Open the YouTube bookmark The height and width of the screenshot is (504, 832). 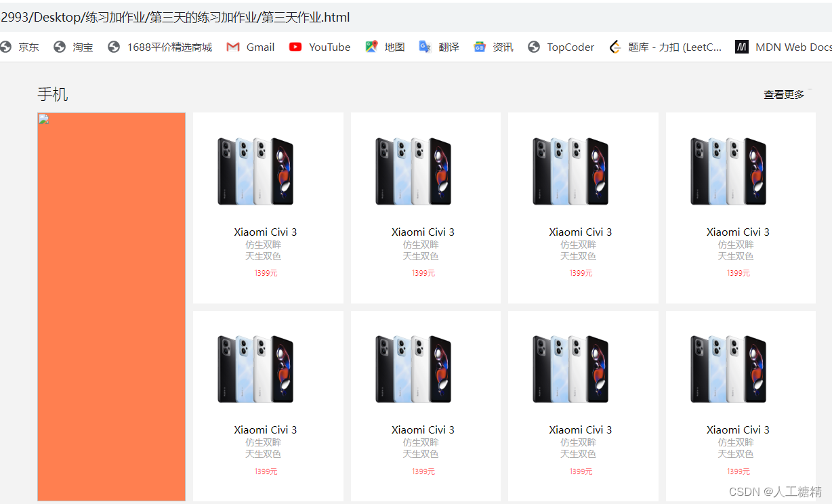(x=320, y=47)
